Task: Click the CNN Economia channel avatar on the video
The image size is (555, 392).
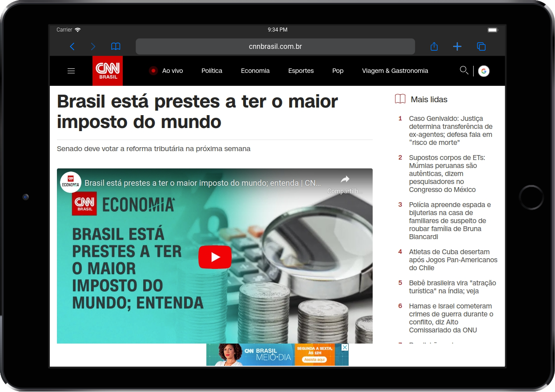Action: tap(70, 183)
